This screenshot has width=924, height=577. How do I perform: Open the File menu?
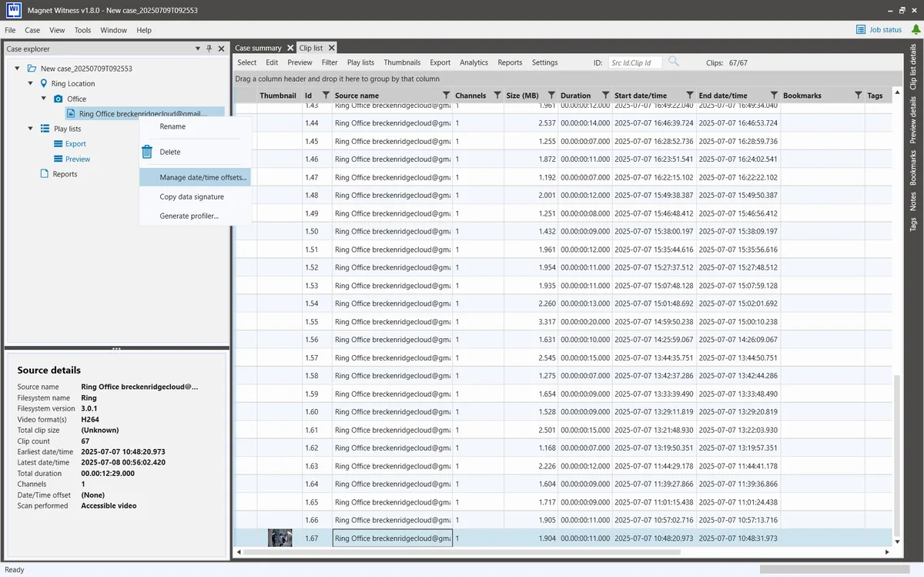coord(10,30)
